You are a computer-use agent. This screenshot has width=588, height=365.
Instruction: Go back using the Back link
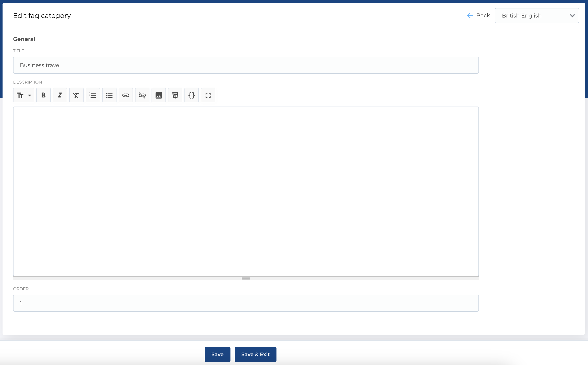point(478,15)
